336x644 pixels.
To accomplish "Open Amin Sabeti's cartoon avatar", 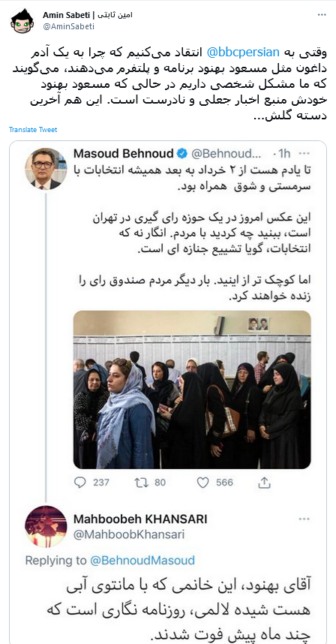I will [x=22, y=21].
